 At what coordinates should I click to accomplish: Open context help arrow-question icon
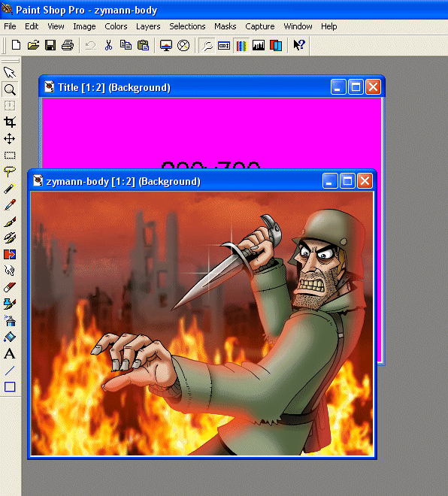pyautogui.click(x=299, y=45)
